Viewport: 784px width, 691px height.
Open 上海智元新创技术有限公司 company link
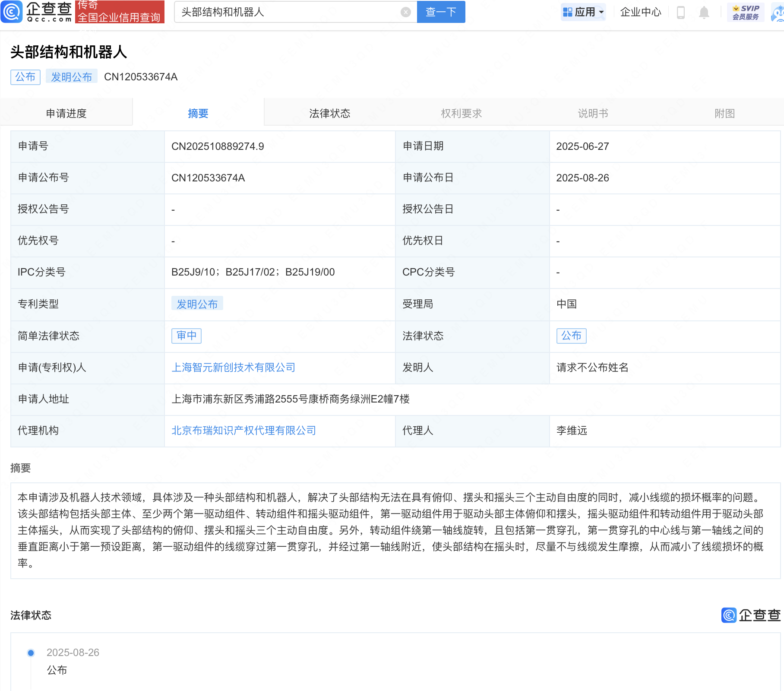(x=233, y=368)
